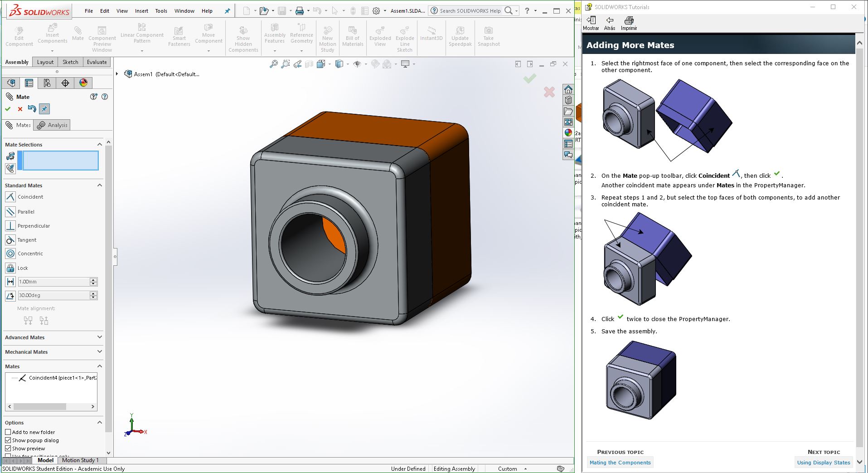Screen dimensions: 868x473
Task: Switch to the Evaluate tab
Action: click(x=97, y=62)
